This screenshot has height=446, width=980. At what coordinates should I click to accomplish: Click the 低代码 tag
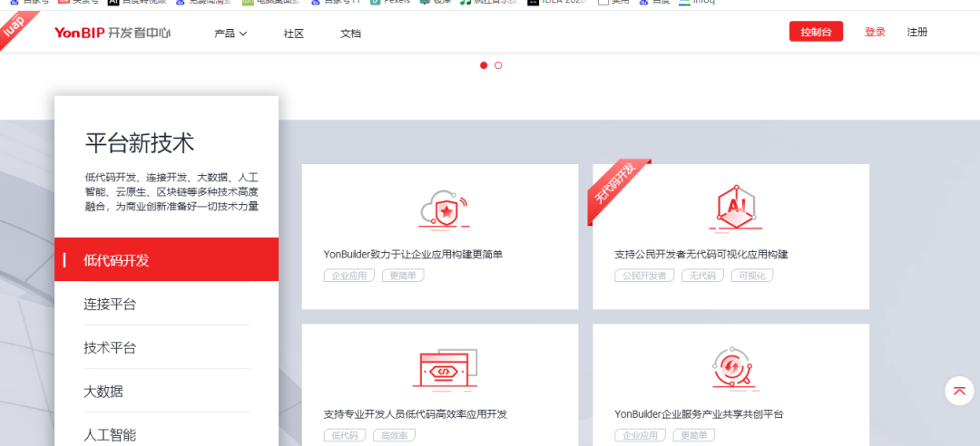tap(345, 435)
